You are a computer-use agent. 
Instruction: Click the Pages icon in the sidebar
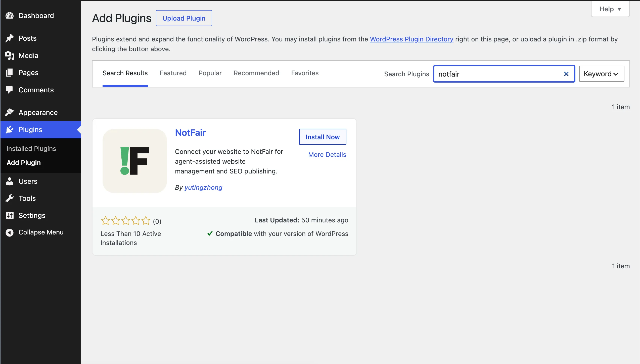pos(10,73)
